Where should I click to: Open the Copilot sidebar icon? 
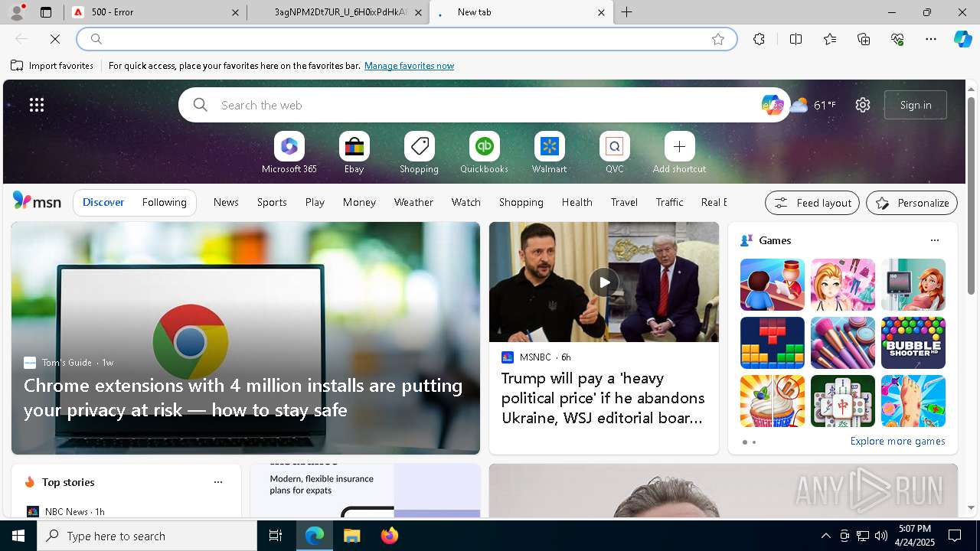[x=962, y=38]
